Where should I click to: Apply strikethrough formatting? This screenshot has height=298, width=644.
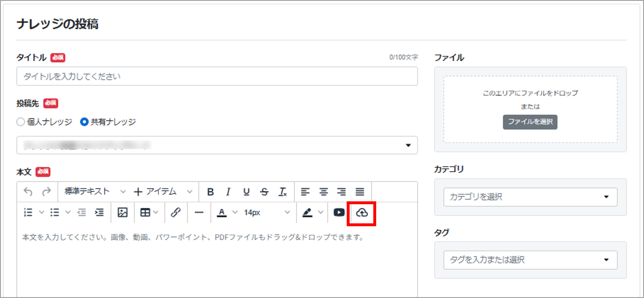(x=264, y=192)
